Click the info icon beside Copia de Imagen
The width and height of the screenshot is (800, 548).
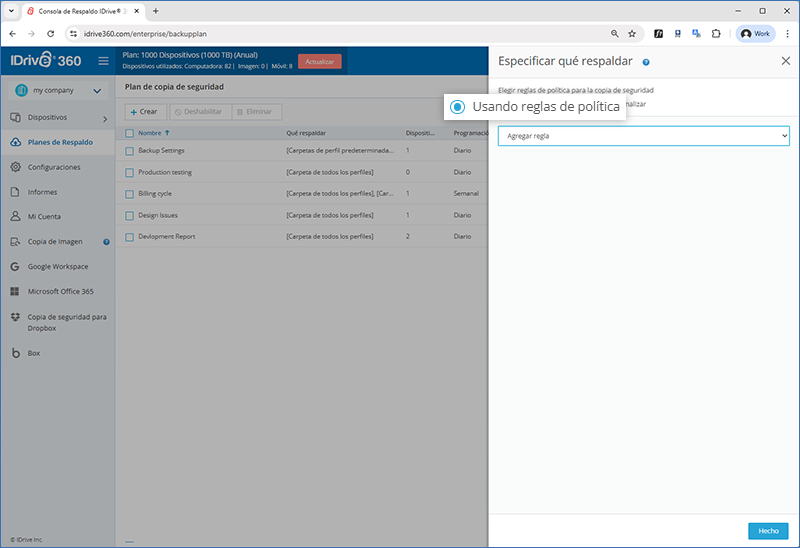pyautogui.click(x=106, y=241)
